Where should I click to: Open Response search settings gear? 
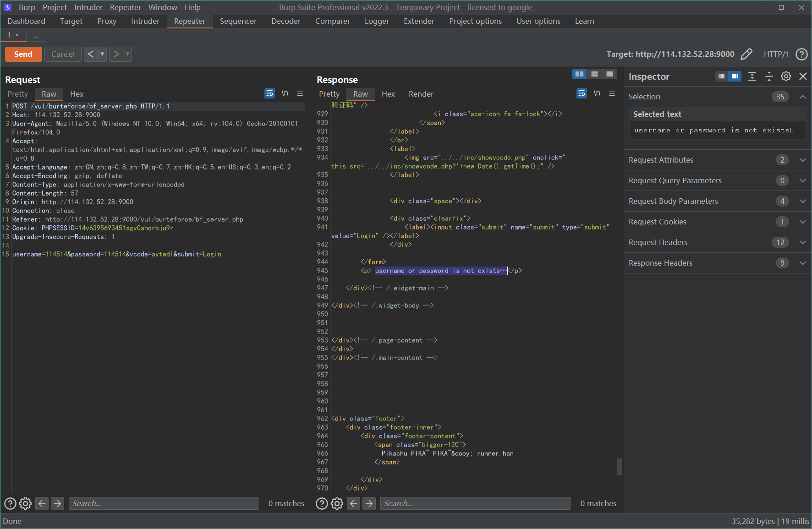click(337, 504)
